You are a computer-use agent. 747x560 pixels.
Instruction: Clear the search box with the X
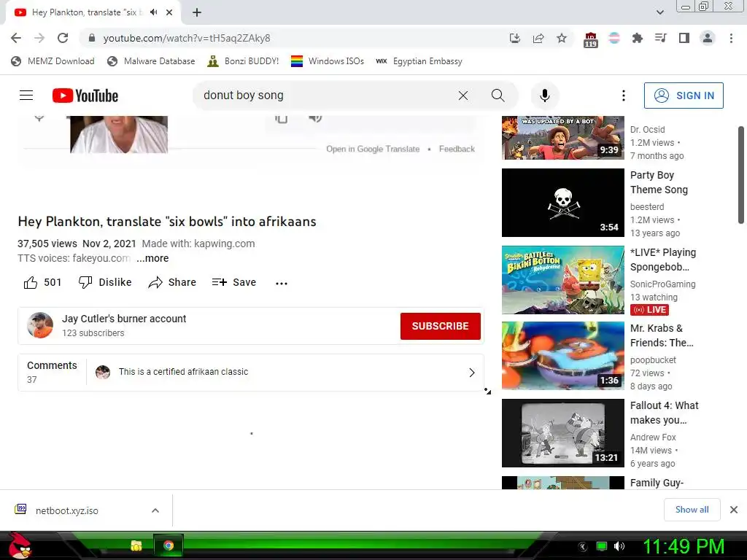pyautogui.click(x=462, y=96)
